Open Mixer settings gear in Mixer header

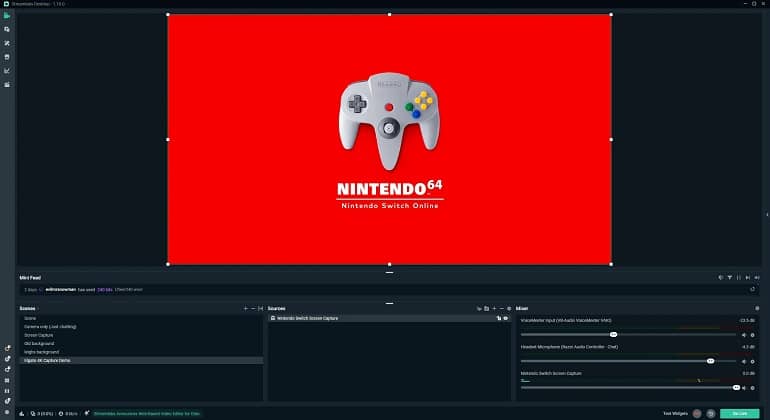coord(757,308)
